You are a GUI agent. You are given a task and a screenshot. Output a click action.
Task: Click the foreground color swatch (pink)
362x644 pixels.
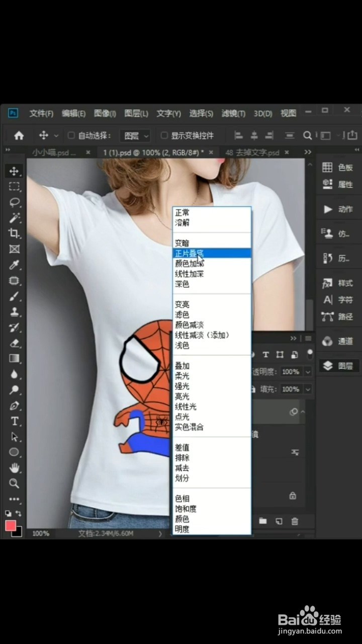tap(10, 525)
